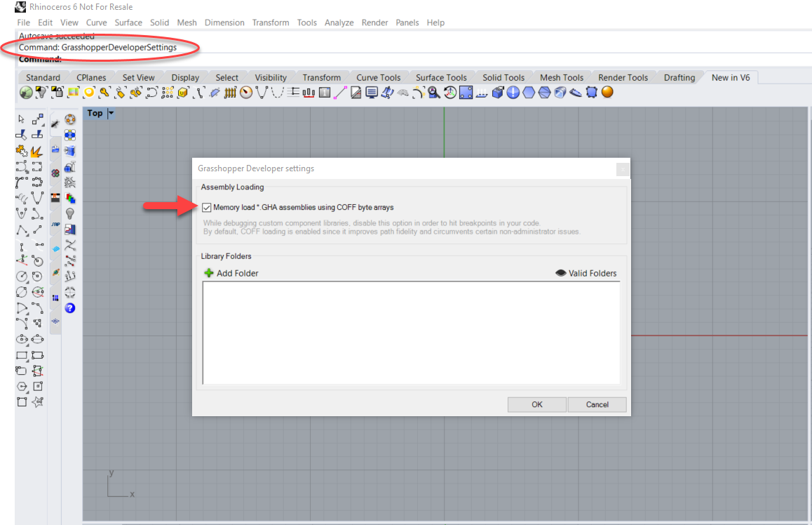Viewport: 812px width, 525px height.
Task: Open the ant sidebar tab
Action: (55, 124)
